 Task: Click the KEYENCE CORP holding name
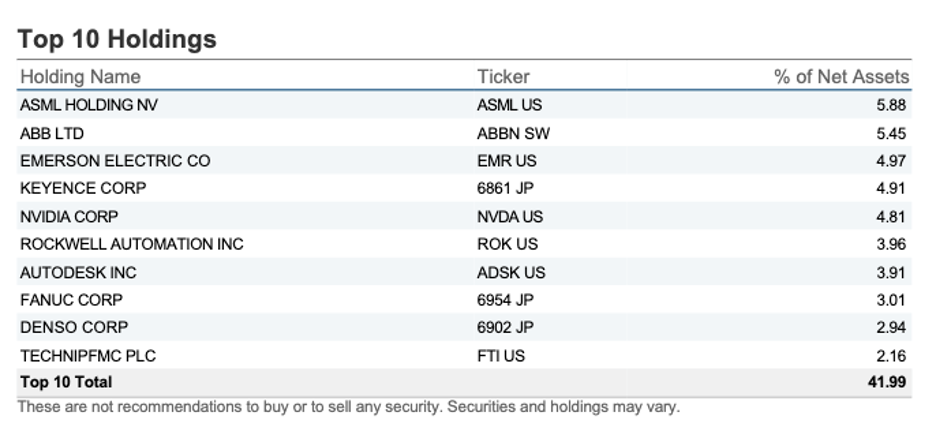(83, 188)
